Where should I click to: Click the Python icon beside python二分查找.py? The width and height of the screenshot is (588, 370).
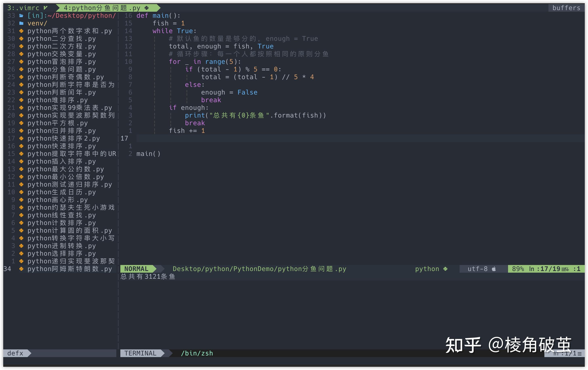(21, 39)
